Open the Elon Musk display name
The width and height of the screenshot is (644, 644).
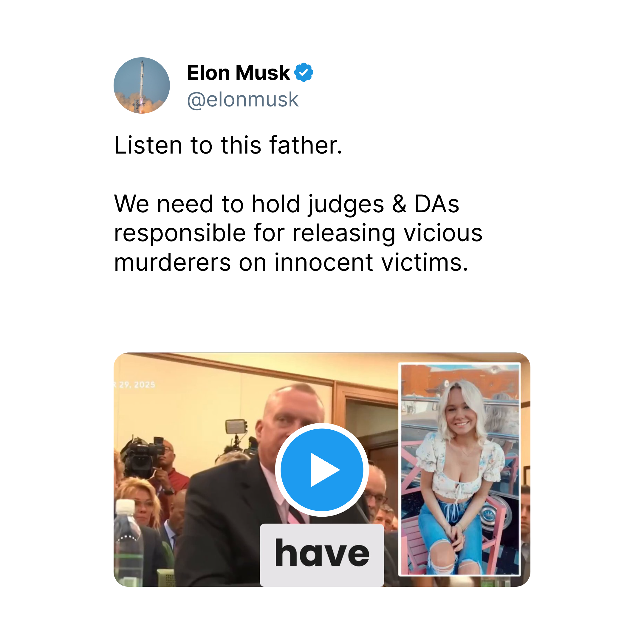(238, 73)
